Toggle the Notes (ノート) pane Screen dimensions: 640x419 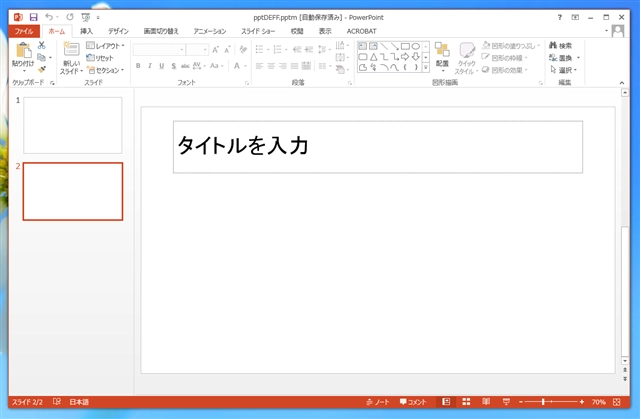pyautogui.click(x=379, y=402)
